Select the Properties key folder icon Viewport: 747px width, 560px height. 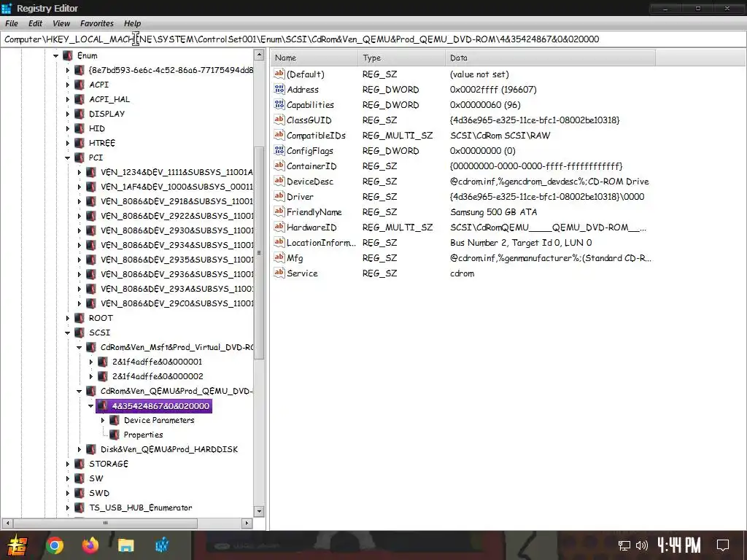click(115, 435)
